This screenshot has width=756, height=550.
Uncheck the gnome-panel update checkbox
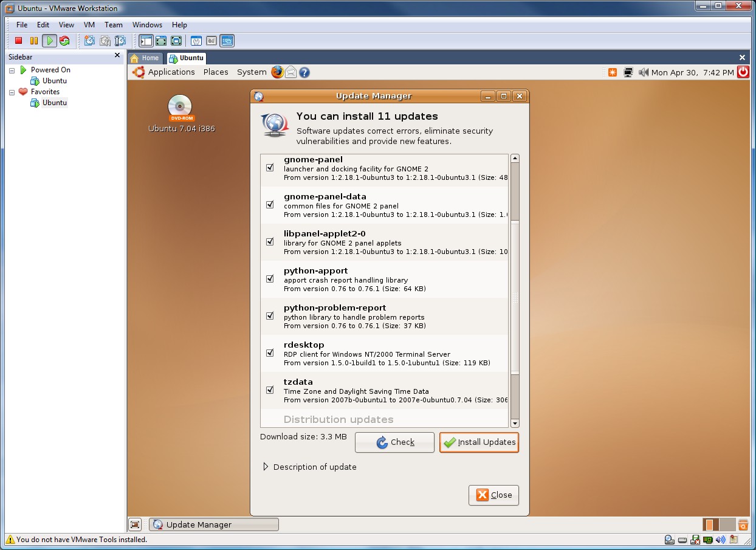270,168
